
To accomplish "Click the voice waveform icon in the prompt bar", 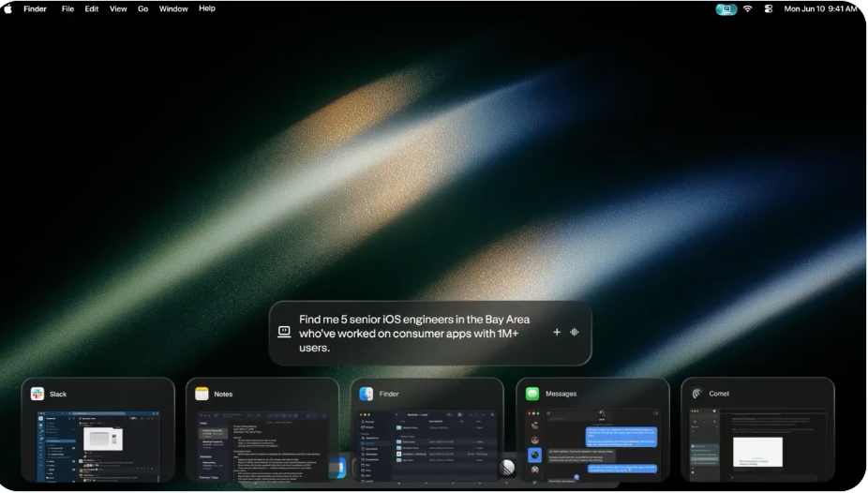I will [x=575, y=333].
